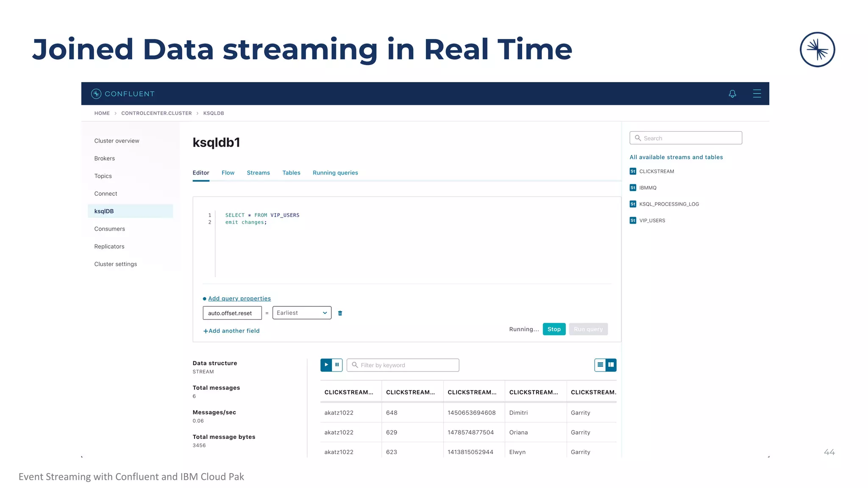Image resolution: width=868 pixels, height=488 pixels.
Task: Switch to the Flow tab
Action: pyautogui.click(x=228, y=173)
